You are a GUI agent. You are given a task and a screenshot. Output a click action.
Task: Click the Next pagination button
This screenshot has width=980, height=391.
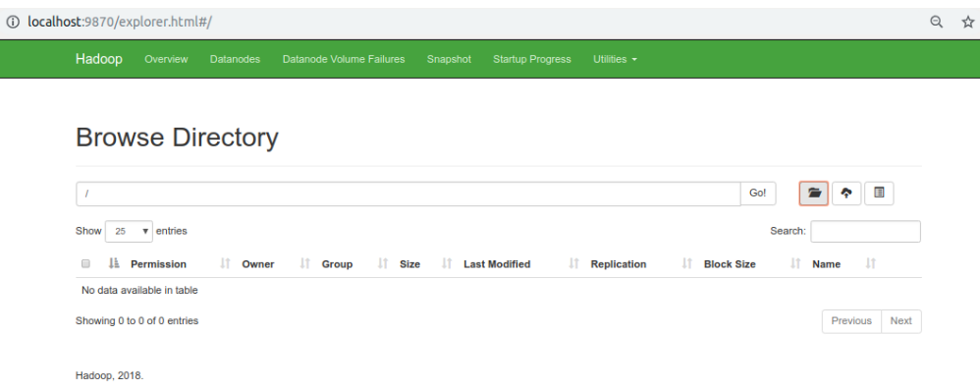coord(900,321)
